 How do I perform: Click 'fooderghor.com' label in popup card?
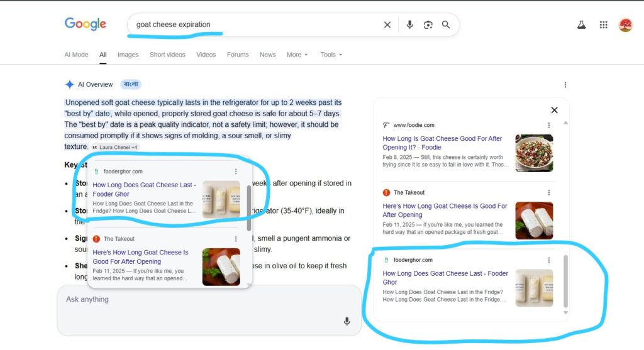(x=123, y=171)
